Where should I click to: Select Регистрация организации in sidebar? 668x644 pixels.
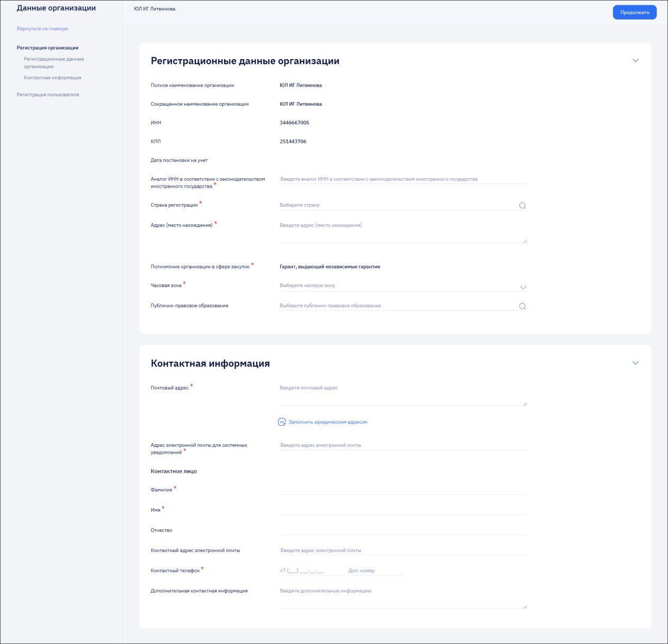48,48
